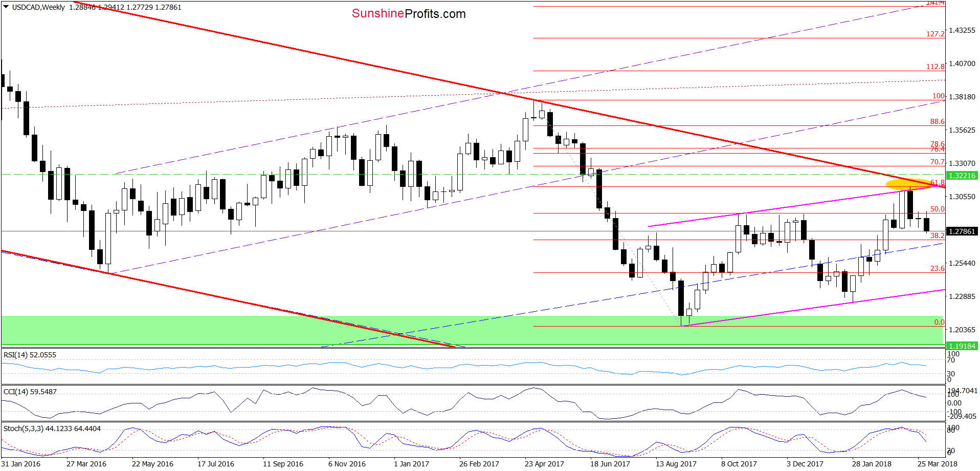Click the 1.30550 price axis value
The width and height of the screenshot is (980, 471).
pos(962,197)
